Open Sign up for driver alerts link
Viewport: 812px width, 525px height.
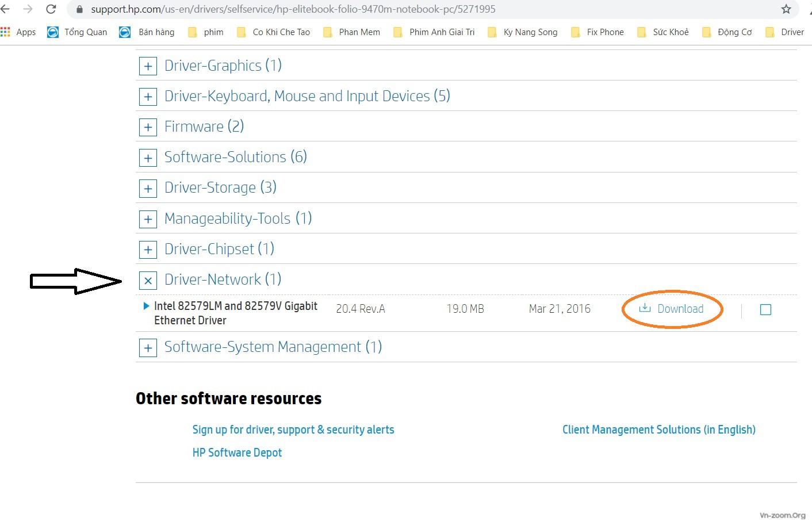(x=293, y=430)
